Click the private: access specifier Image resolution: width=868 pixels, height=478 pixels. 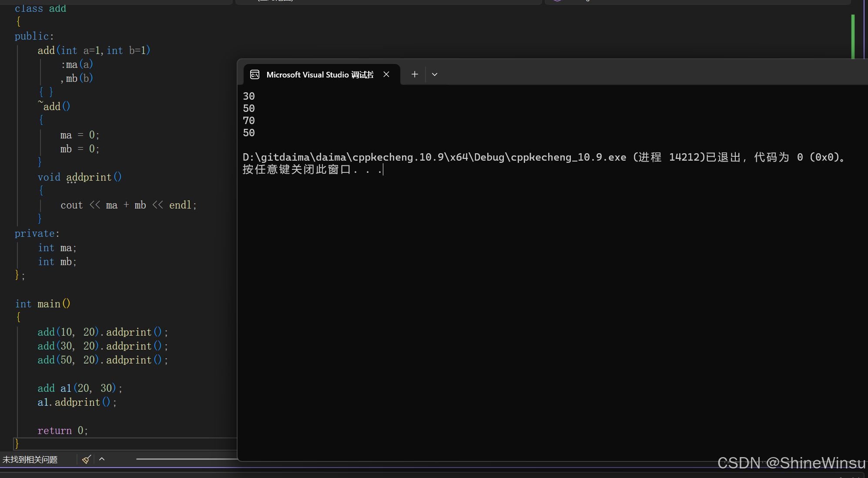(x=37, y=234)
